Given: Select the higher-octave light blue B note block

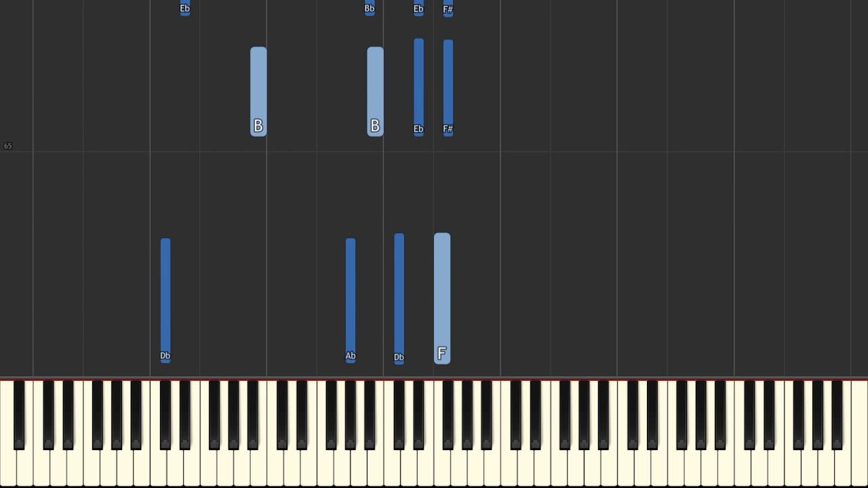Looking at the screenshot, I should pos(375,91).
